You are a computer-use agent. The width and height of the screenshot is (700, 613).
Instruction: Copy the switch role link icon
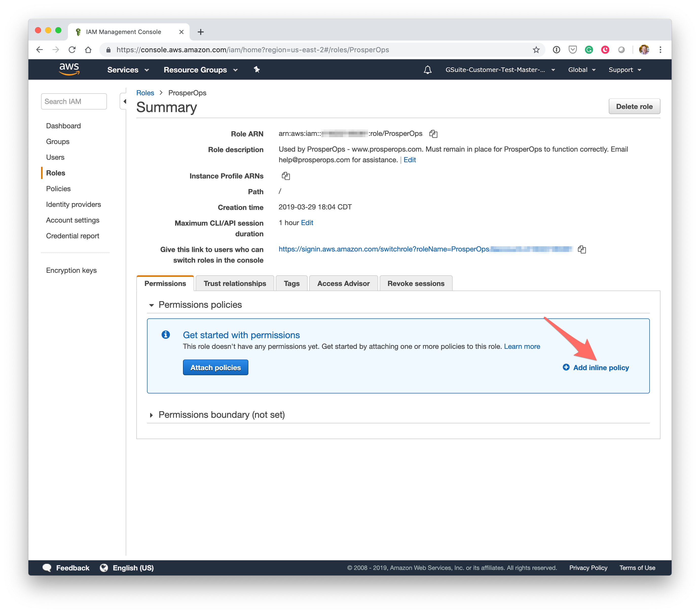(x=582, y=249)
